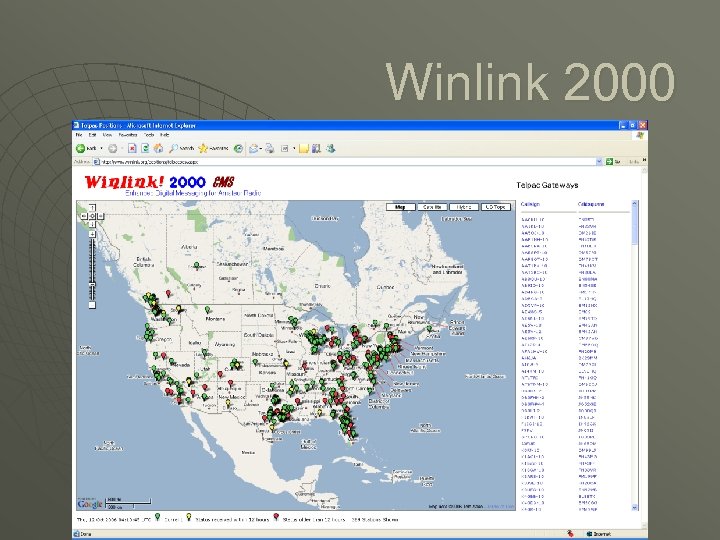Screen dimensions: 720x540
Task: Open the Back button history dropdown arrow
Action: click(x=101, y=148)
